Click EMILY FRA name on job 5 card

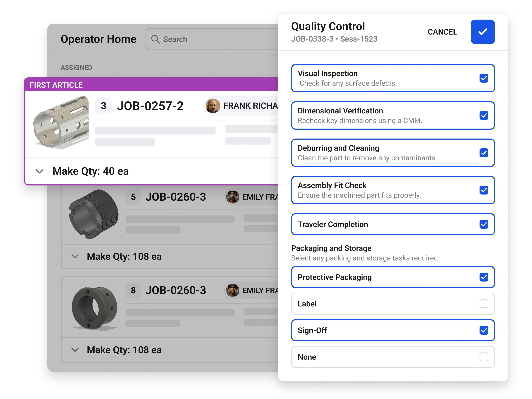(x=260, y=197)
